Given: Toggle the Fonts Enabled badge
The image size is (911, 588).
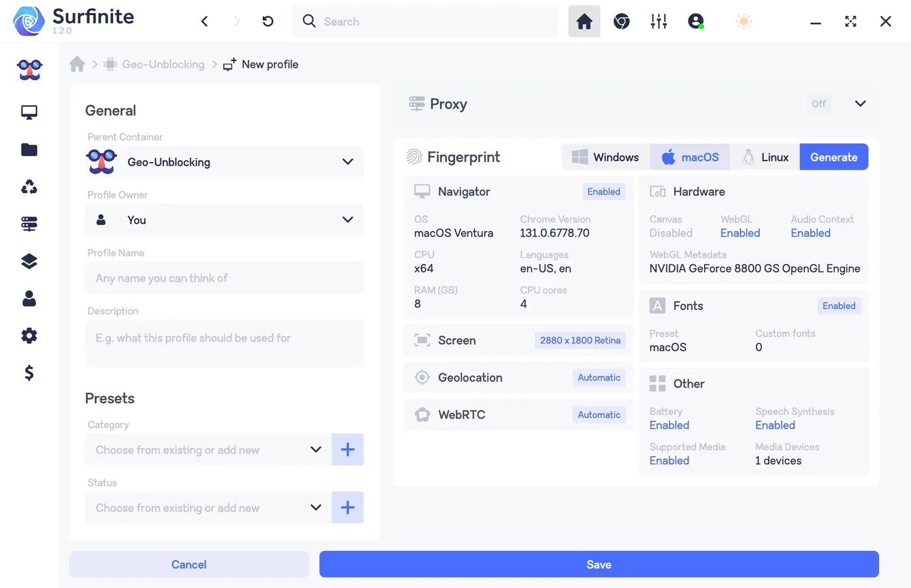Looking at the screenshot, I should click(x=838, y=306).
